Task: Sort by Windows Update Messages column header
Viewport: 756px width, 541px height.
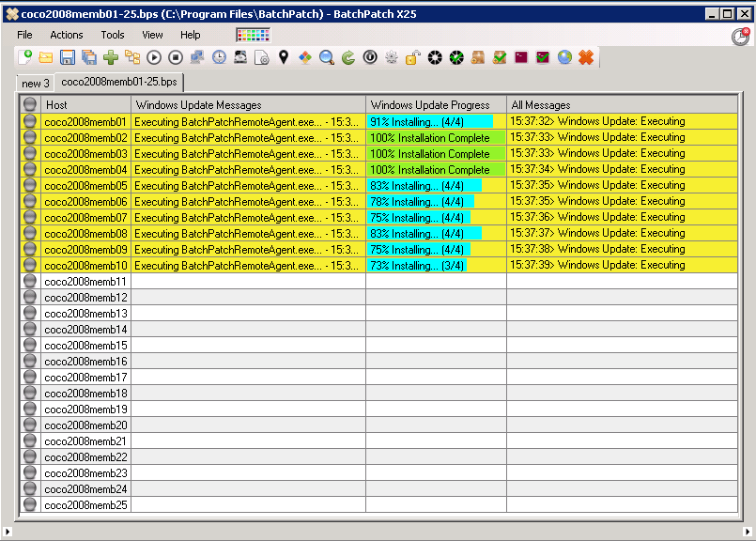Action: (x=248, y=104)
